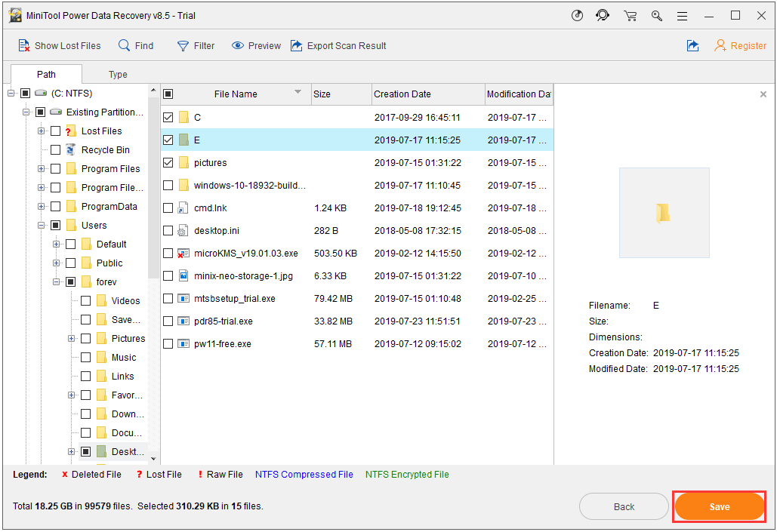Image resolution: width=777 pixels, height=532 pixels.
Task: Uncheck the E folder checkbox
Action: coord(168,140)
